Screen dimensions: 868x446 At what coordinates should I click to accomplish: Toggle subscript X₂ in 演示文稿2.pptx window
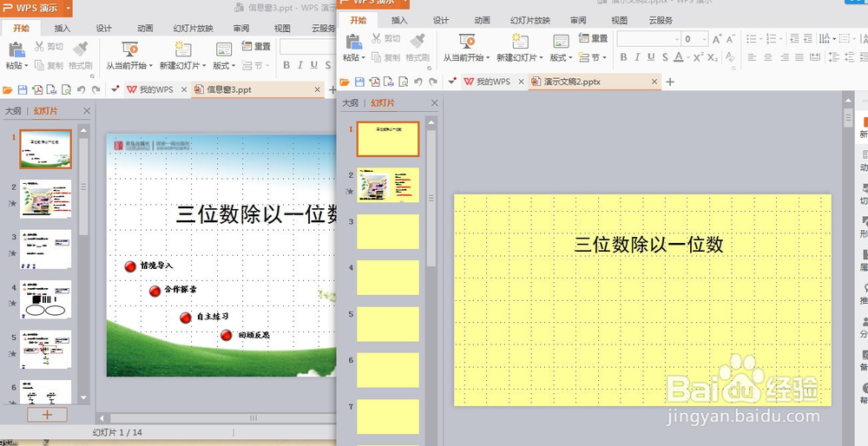(713, 57)
